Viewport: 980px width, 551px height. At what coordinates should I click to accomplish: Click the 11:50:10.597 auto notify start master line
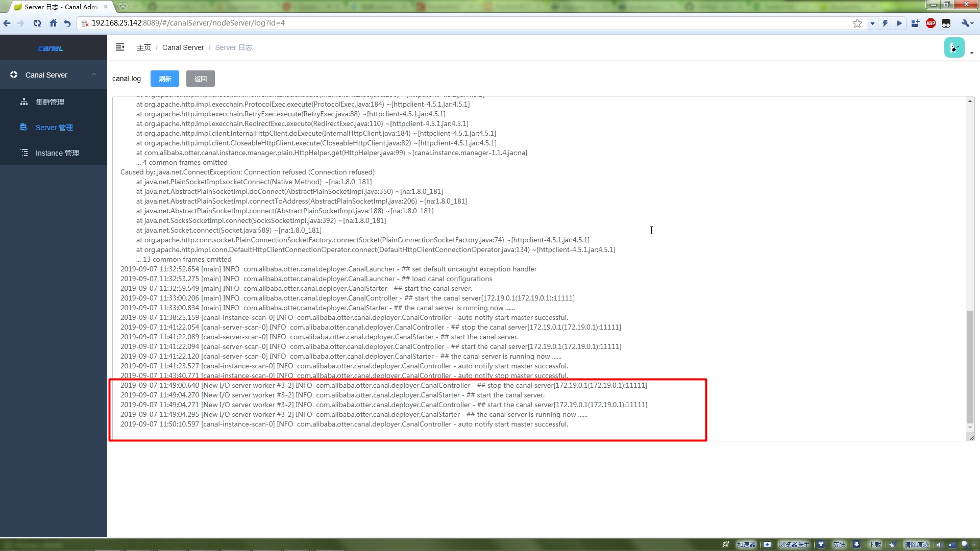click(345, 424)
